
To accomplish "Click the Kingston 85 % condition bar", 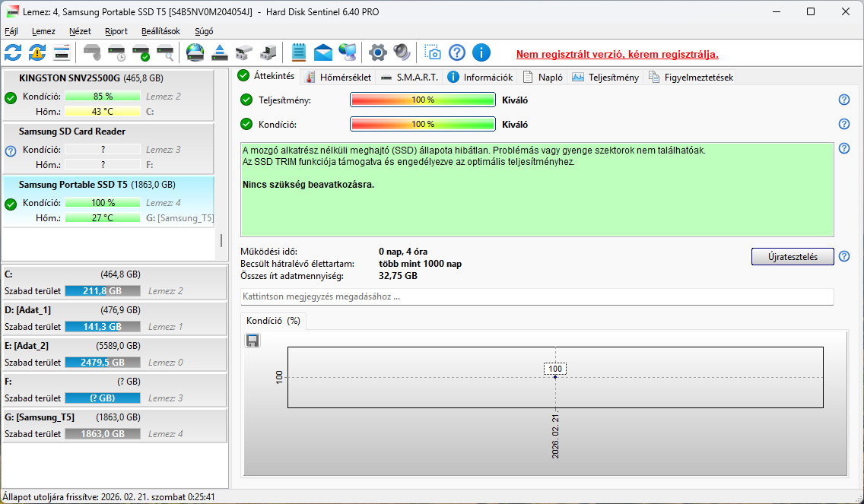I will (103, 97).
